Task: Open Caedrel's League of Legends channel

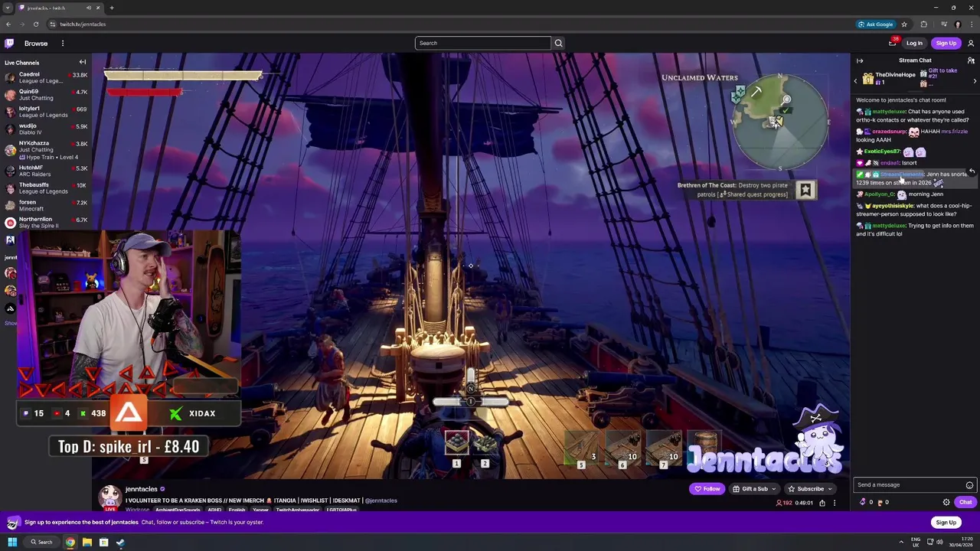Action: click(x=46, y=77)
